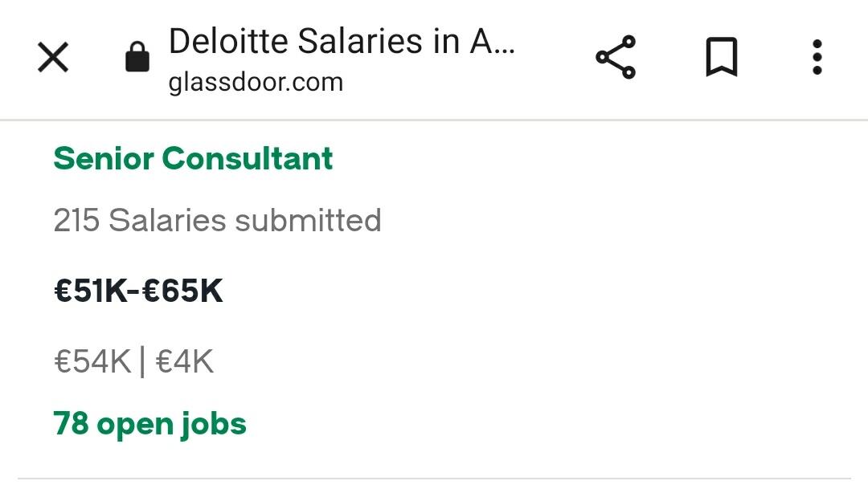Tap the €65K upper bound of range
Screen dimensions: 868x489
[182, 291]
